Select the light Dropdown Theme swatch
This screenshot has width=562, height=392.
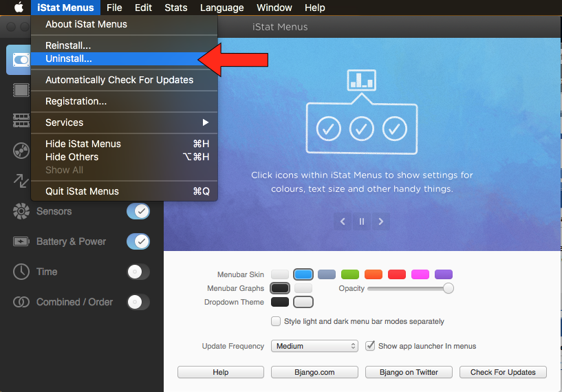point(303,302)
